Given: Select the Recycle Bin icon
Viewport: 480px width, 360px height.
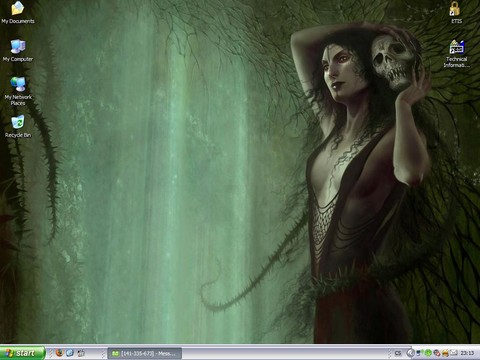Looking at the screenshot, I should (18, 127).
